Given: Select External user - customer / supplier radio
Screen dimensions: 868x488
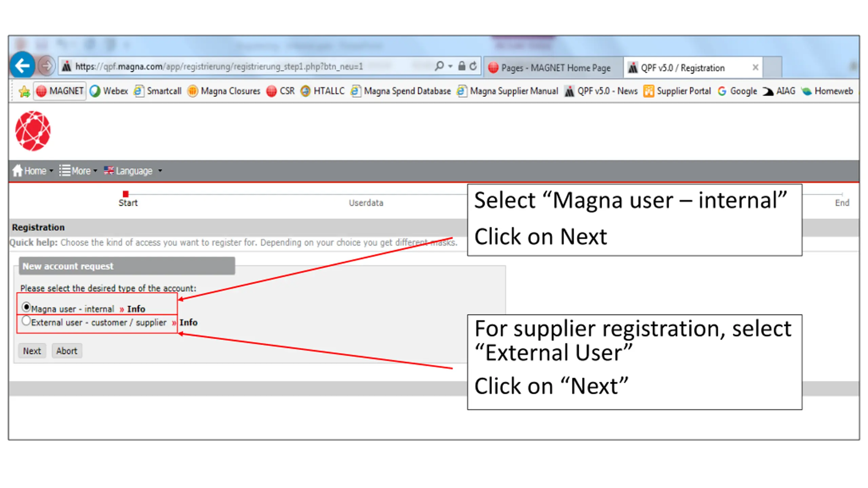Looking at the screenshot, I should (x=26, y=321).
